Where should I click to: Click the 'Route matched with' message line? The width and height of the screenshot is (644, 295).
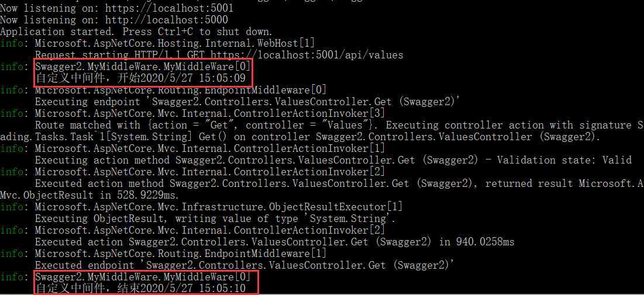point(339,125)
